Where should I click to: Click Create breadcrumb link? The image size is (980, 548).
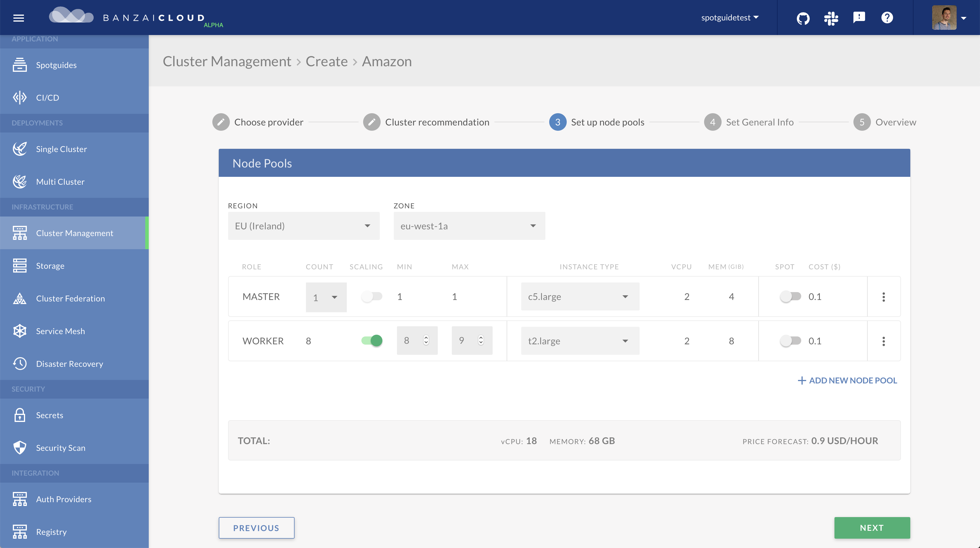pos(326,61)
